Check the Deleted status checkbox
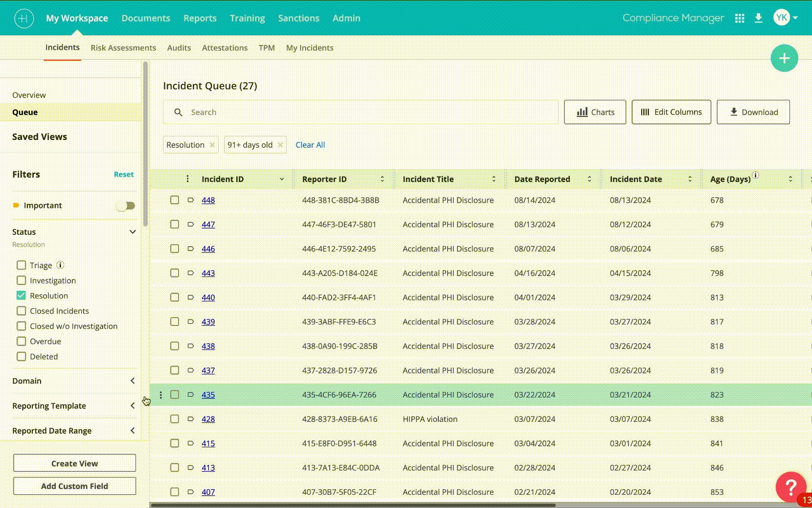This screenshot has width=812, height=508. click(x=21, y=356)
